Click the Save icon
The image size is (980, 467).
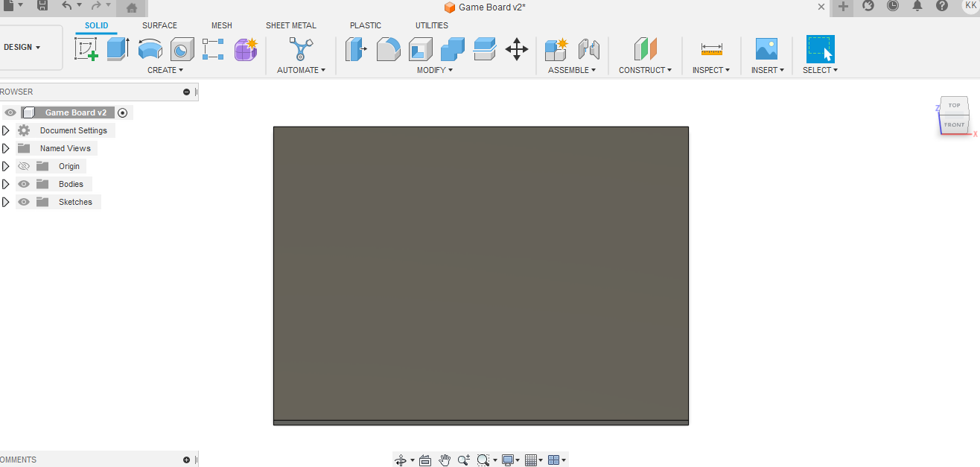[x=42, y=6]
